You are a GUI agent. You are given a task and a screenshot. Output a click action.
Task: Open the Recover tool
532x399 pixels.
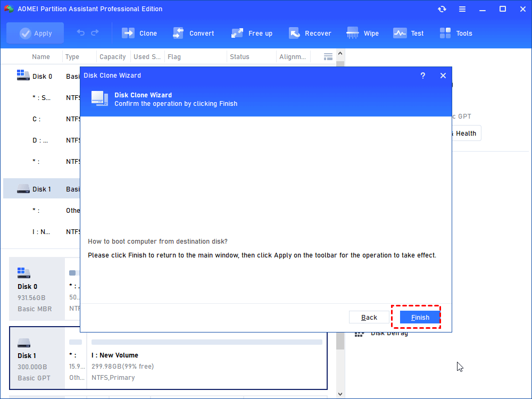click(310, 33)
